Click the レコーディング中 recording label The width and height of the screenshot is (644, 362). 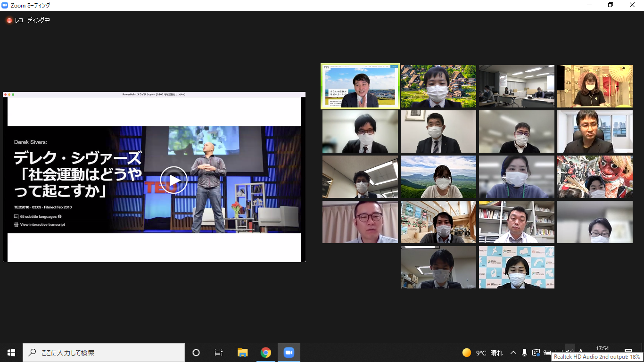(x=32, y=20)
